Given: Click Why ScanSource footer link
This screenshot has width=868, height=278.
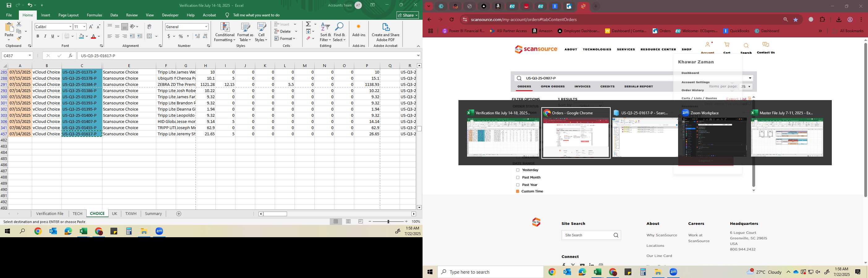Looking at the screenshot, I should [661, 235].
